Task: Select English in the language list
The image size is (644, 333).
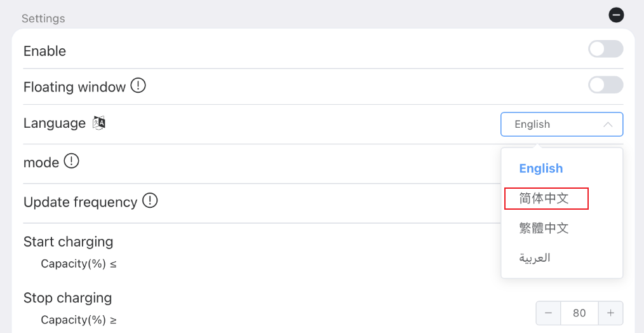Action: [x=541, y=168]
